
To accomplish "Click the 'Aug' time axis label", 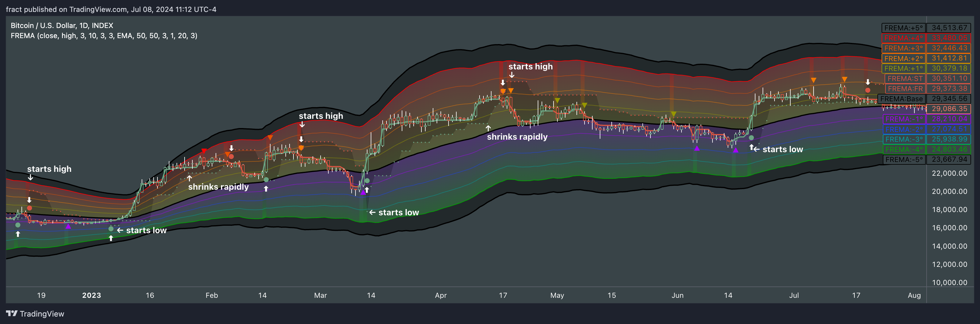I will (x=914, y=295).
